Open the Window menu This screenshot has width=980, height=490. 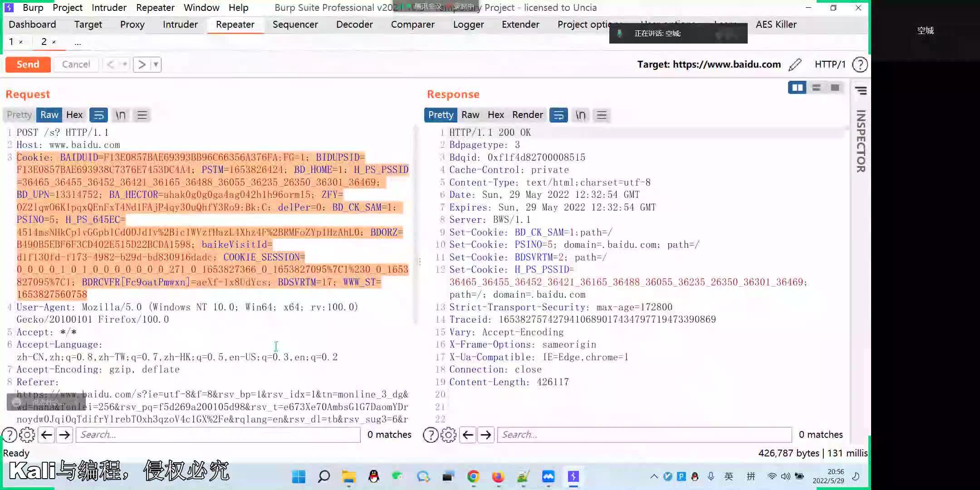point(201,8)
